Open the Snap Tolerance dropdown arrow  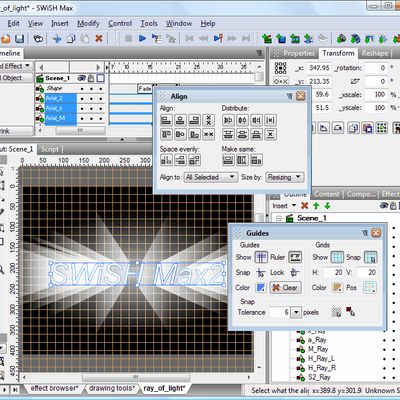(x=296, y=312)
